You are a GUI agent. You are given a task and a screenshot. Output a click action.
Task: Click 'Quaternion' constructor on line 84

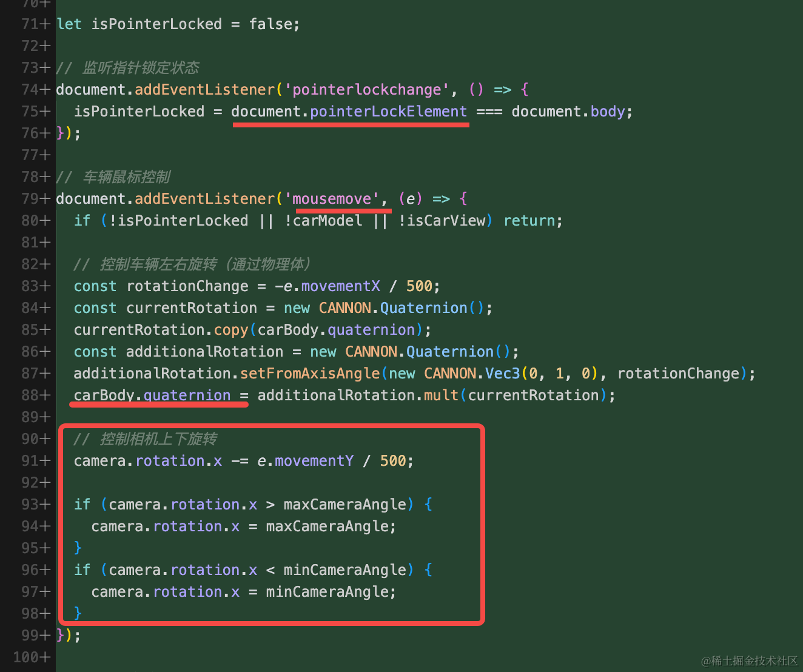click(424, 308)
